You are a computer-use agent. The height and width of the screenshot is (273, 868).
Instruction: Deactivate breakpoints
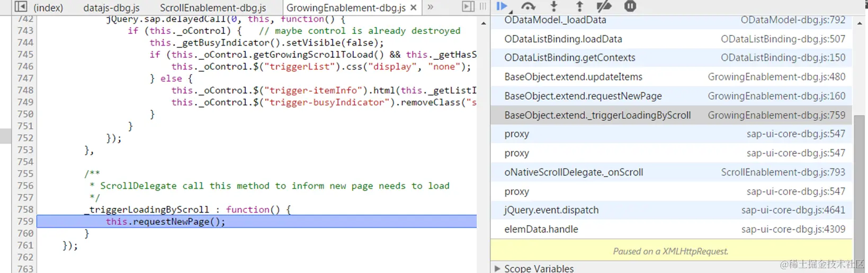tap(604, 6)
